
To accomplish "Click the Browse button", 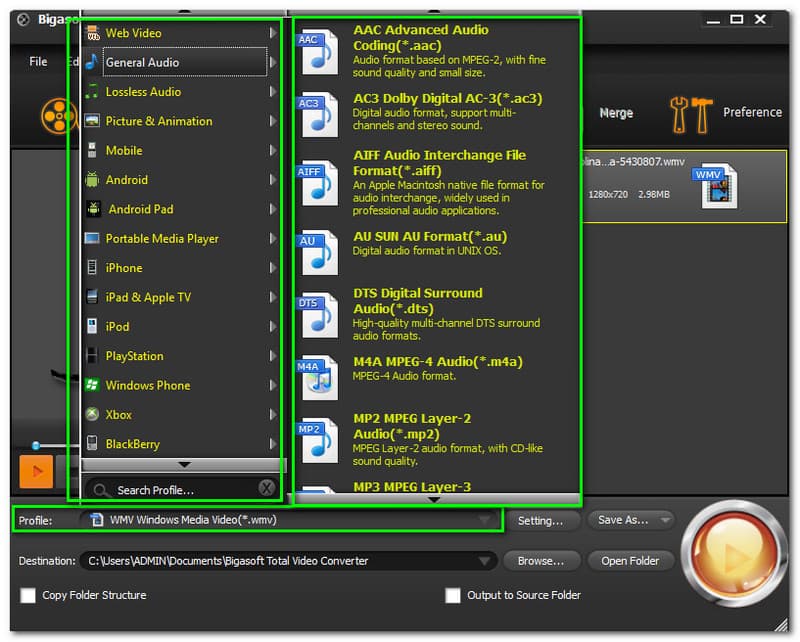I will [541, 561].
